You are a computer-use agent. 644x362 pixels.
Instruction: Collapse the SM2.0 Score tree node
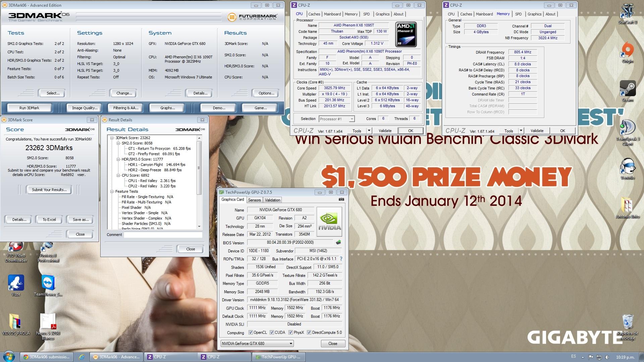click(x=118, y=143)
